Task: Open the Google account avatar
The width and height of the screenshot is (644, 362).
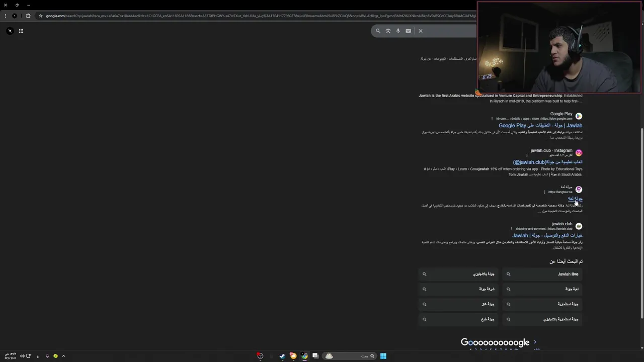Action: 10,31
